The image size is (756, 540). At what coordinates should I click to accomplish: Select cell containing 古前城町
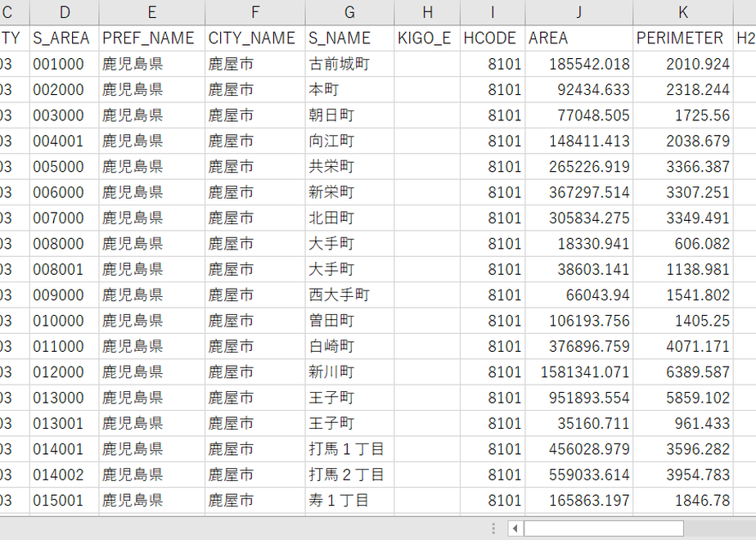coord(349,64)
